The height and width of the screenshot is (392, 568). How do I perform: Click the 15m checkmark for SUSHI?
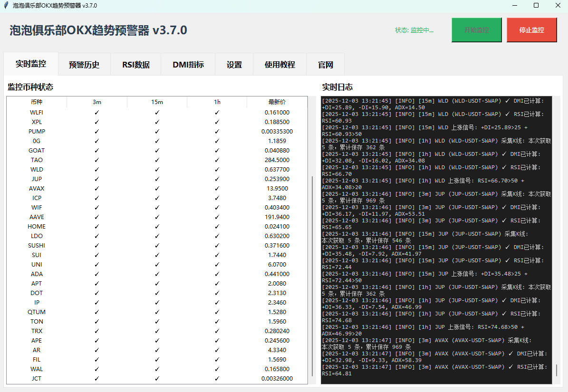pos(157,246)
